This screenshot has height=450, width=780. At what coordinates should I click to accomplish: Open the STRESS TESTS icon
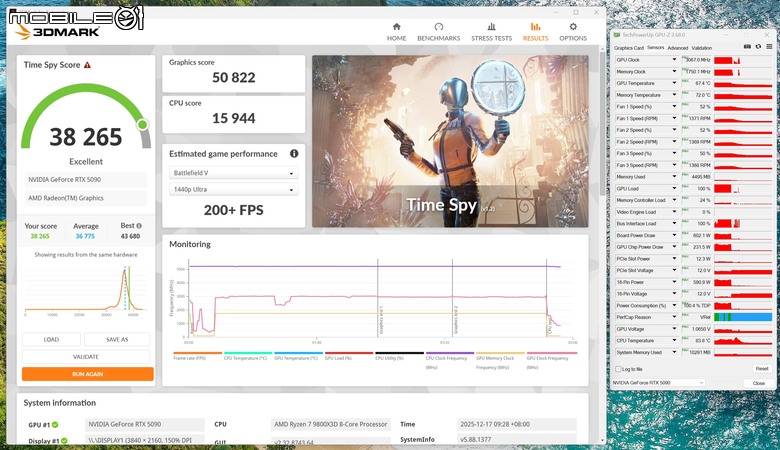tap(491, 27)
